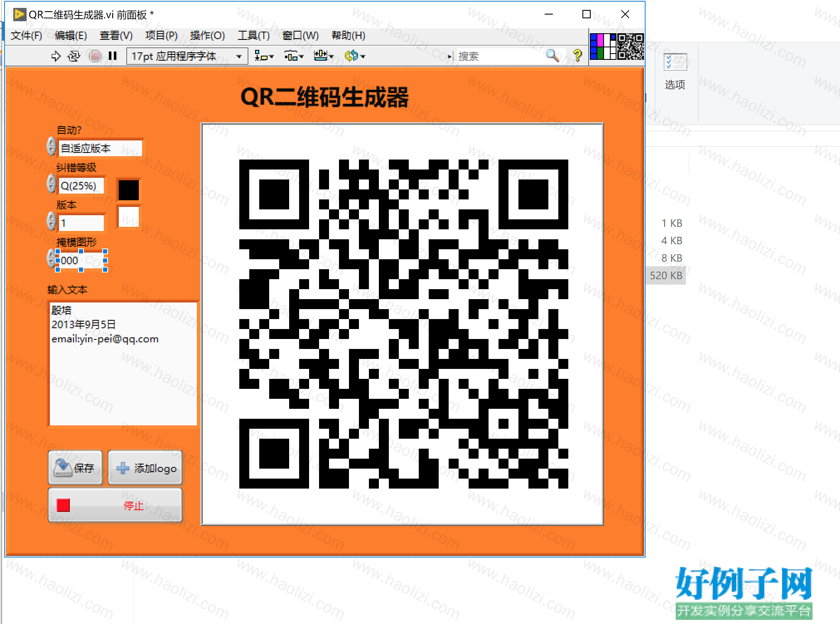Open the 操作(O) menu
This screenshot has width=840, height=624.
click(x=207, y=36)
